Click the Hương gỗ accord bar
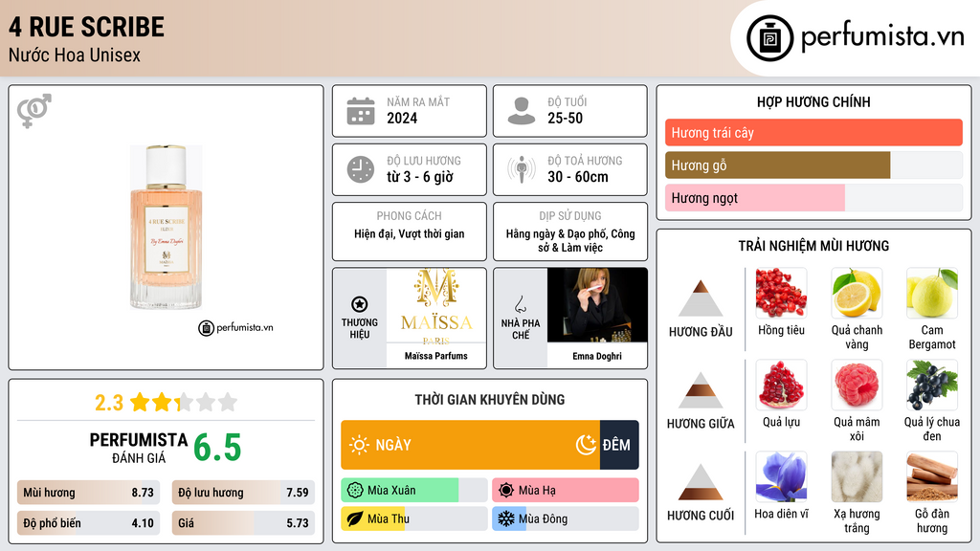The image size is (980, 551). click(x=813, y=165)
